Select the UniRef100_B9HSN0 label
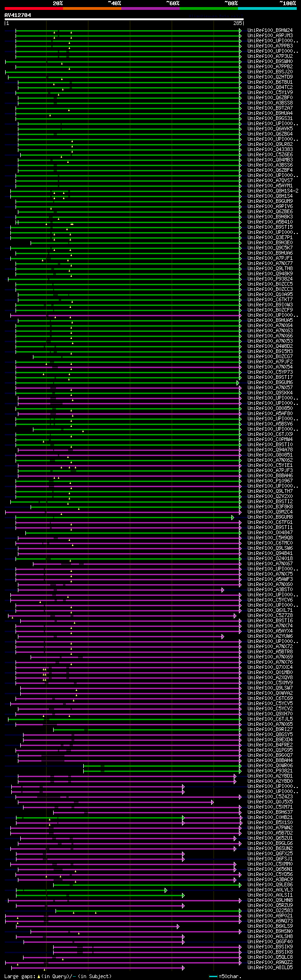 click(x=270, y=931)
